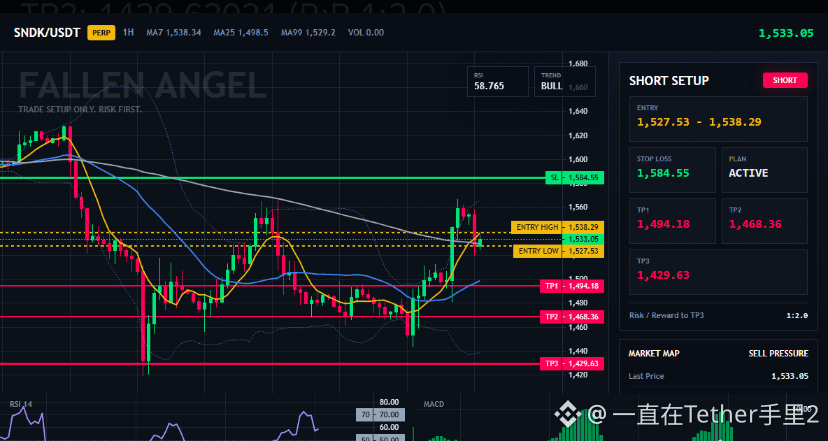Select the 1H timeframe label
This screenshot has width=828, height=441.
[x=128, y=32]
